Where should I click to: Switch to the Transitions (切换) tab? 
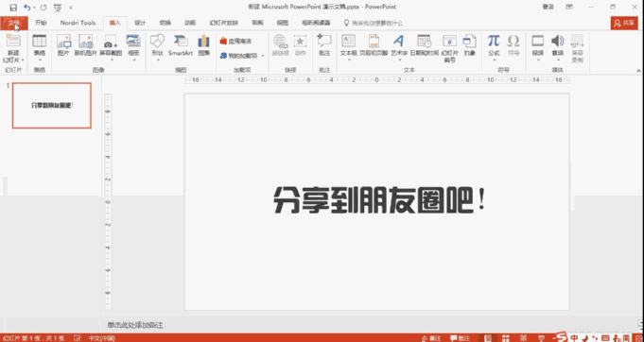pyautogui.click(x=165, y=23)
